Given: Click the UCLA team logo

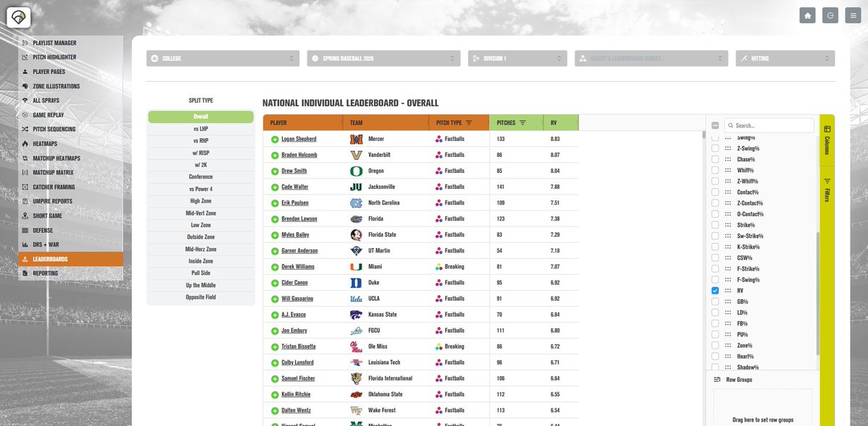Looking at the screenshot, I should click(x=356, y=299).
